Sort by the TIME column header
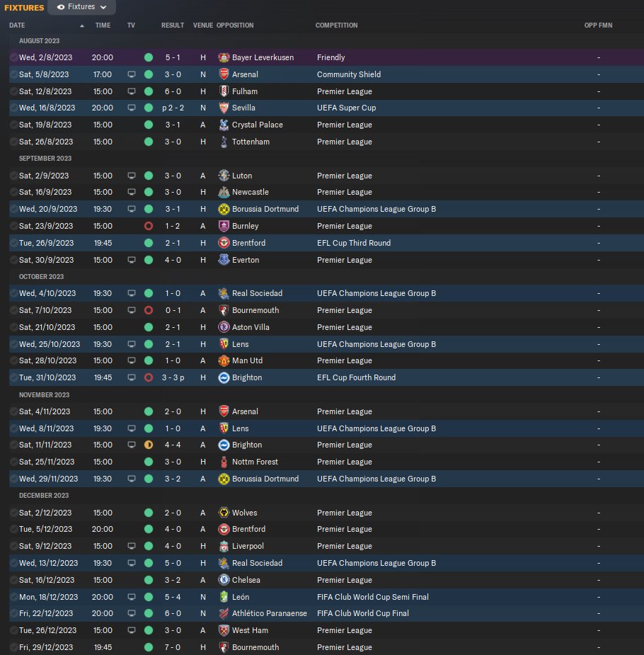The height and width of the screenshot is (655, 644). click(x=103, y=25)
